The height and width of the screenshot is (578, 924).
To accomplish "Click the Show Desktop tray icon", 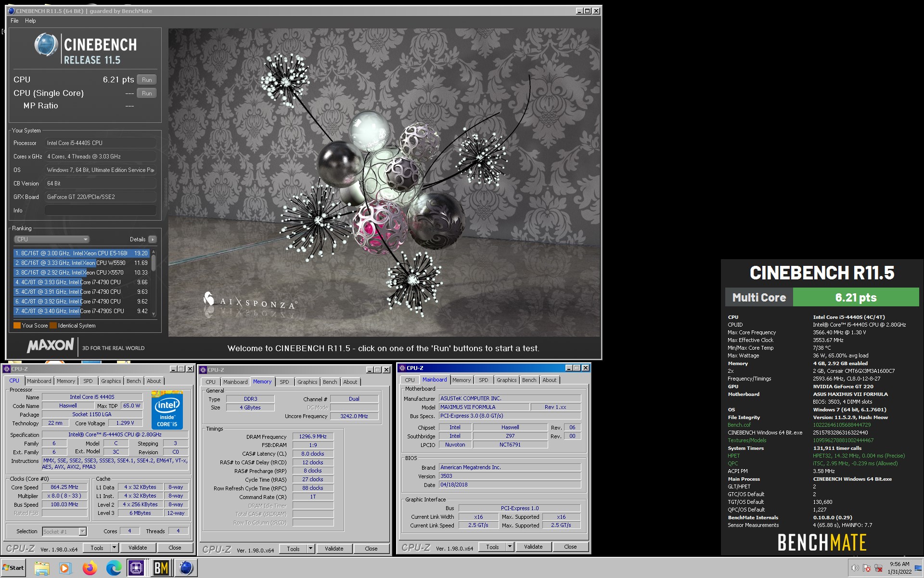I will (918, 568).
